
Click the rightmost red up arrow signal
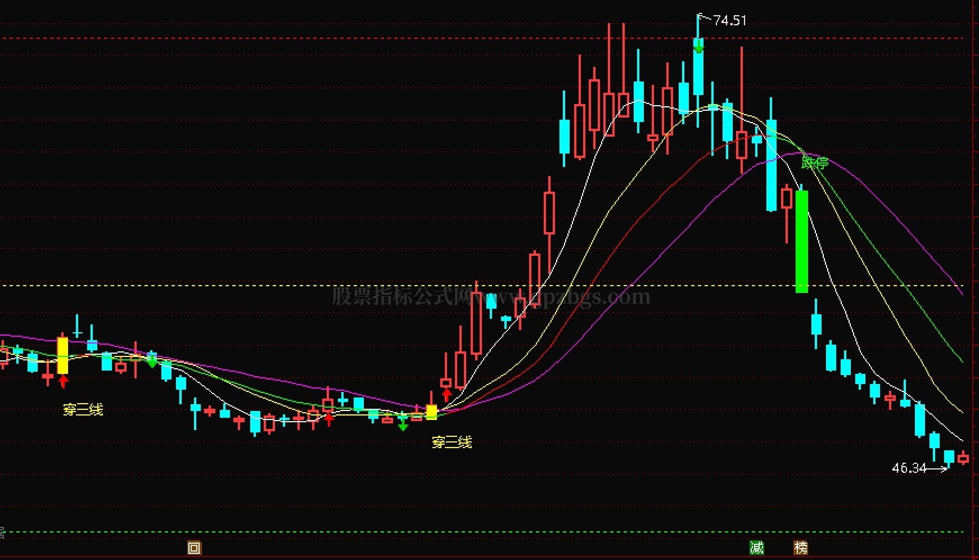point(446,394)
